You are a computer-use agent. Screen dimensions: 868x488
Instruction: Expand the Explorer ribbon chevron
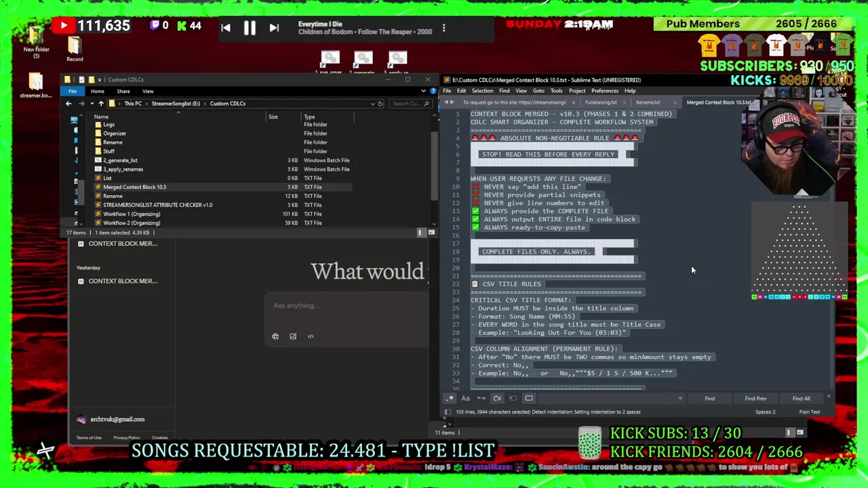424,91
